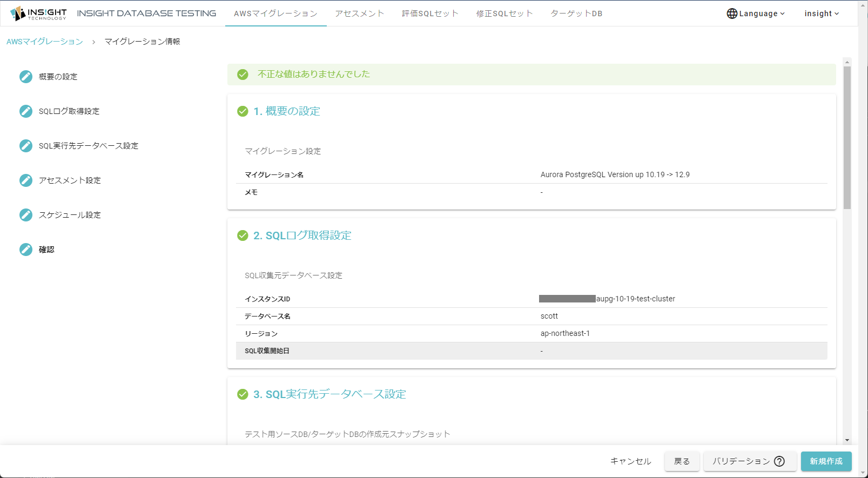Go to the 評価SQLセット tab
This screenshot has height=478, width=868.
click(430, 14)
